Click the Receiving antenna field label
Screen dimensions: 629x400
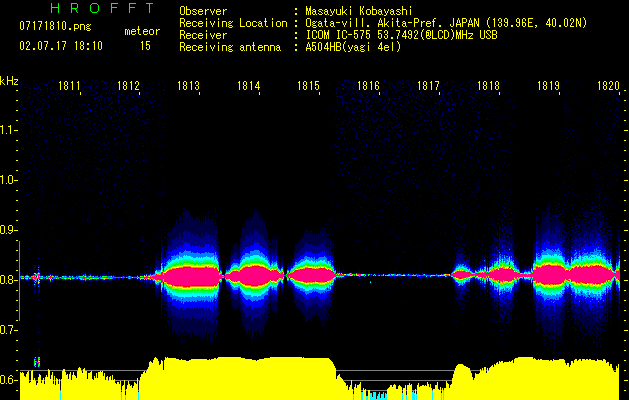pyautogui.click(x=230, y=47)
